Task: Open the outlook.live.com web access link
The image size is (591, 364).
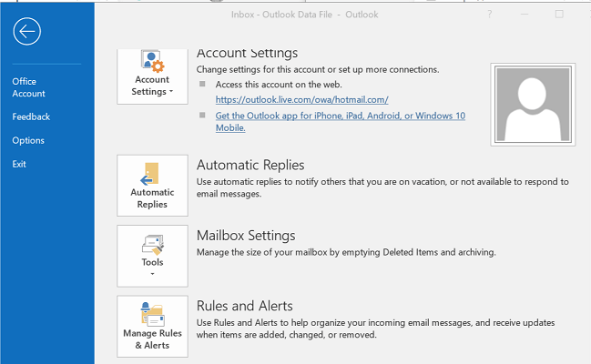Action: pyautogui.click(x=301, y=99)
